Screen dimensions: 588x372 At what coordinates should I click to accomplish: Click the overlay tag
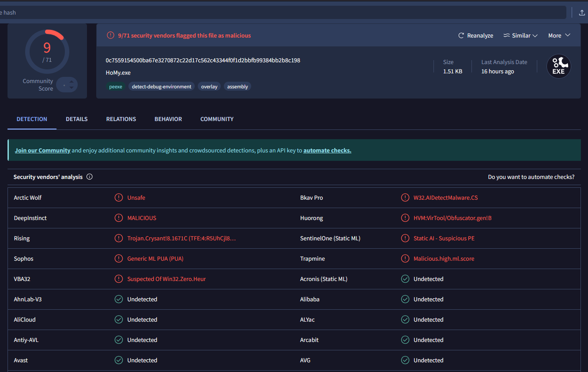pyautogui.click(x=209, y=87)
